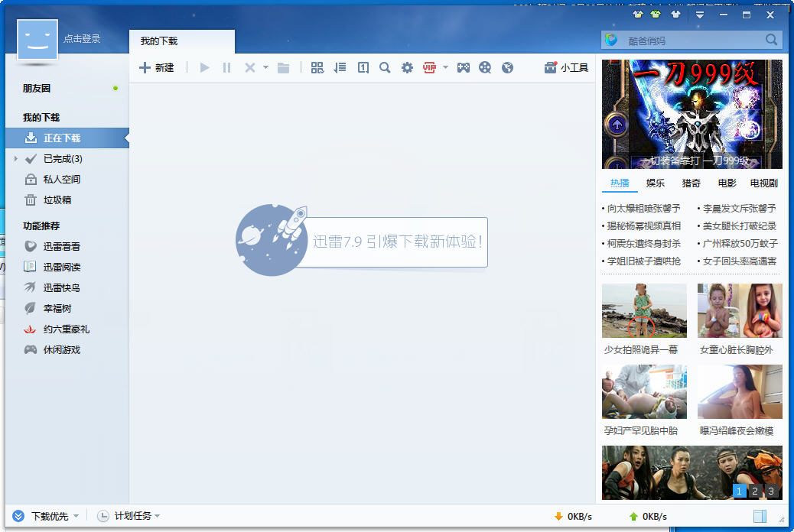This screenshot has width=794, height=532.
Task: Open the red VIP icon
Action: (429, 68)
